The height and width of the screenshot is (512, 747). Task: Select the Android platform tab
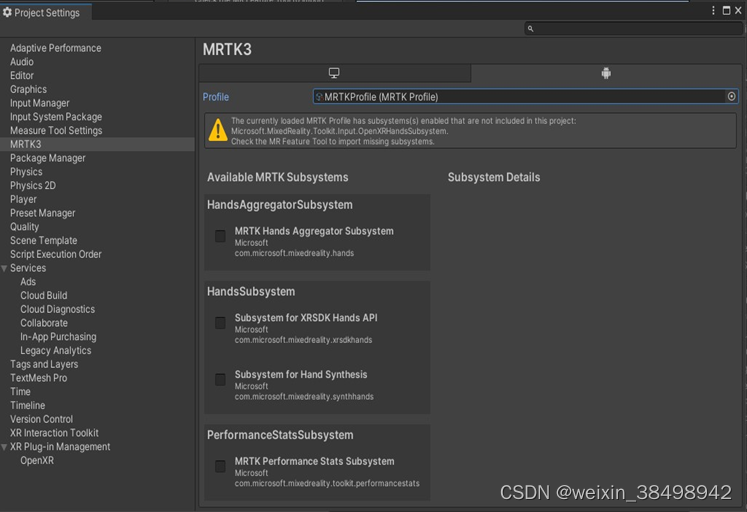[x=606, y=73]
